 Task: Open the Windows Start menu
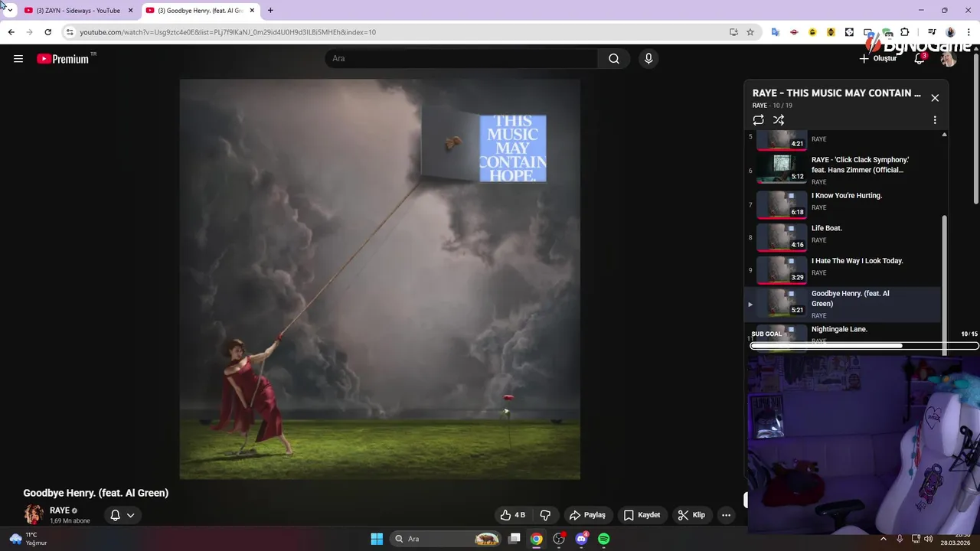[x=377, y=539]
